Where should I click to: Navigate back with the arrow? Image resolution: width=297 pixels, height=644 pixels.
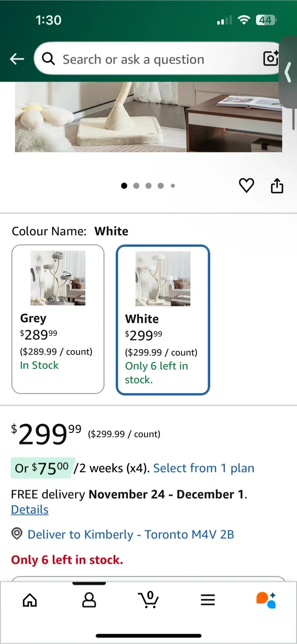(x=17, y=59)
